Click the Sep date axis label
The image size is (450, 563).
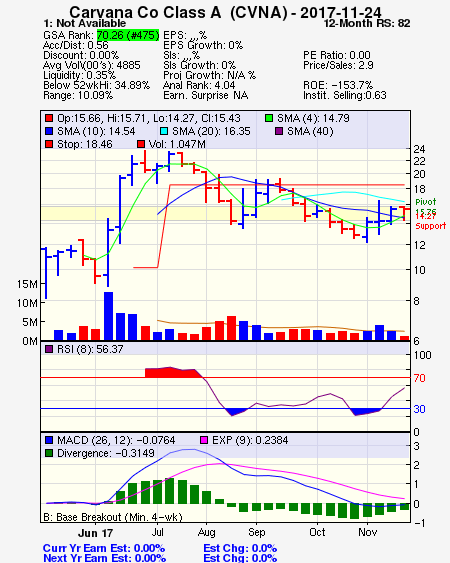(256, 533)
